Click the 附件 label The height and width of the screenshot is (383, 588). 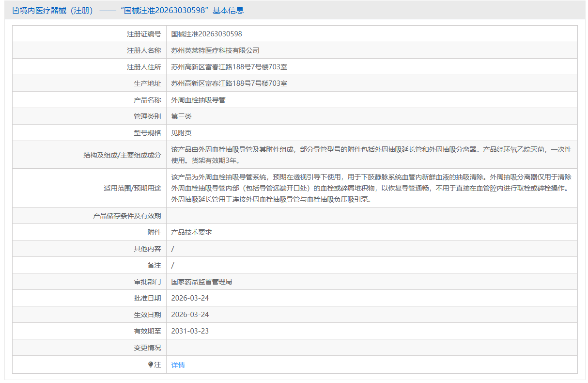point(154,232)
